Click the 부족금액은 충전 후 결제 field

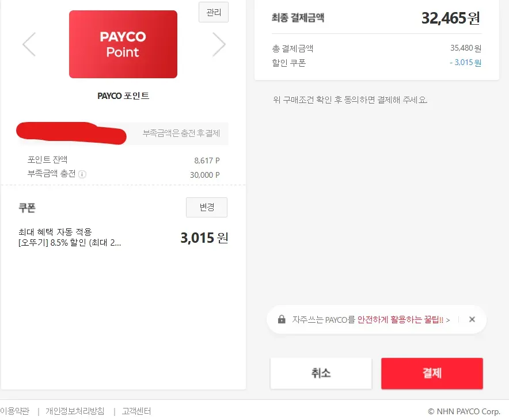(123, 133)
